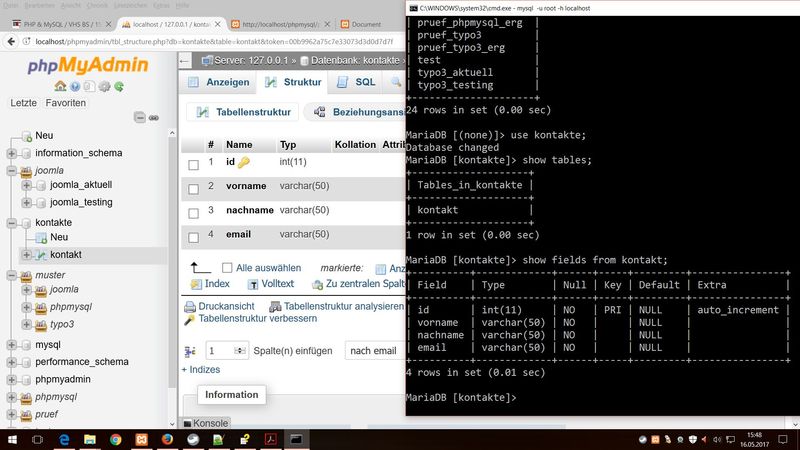
Task: Click the Index icon below the table
Action: (x=196, y=284)
